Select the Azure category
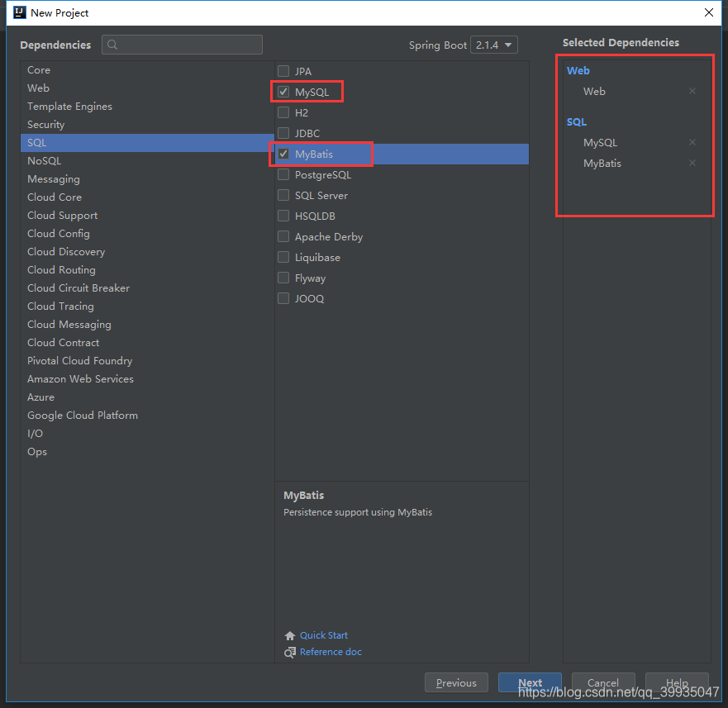 click(x=148, y=397)
